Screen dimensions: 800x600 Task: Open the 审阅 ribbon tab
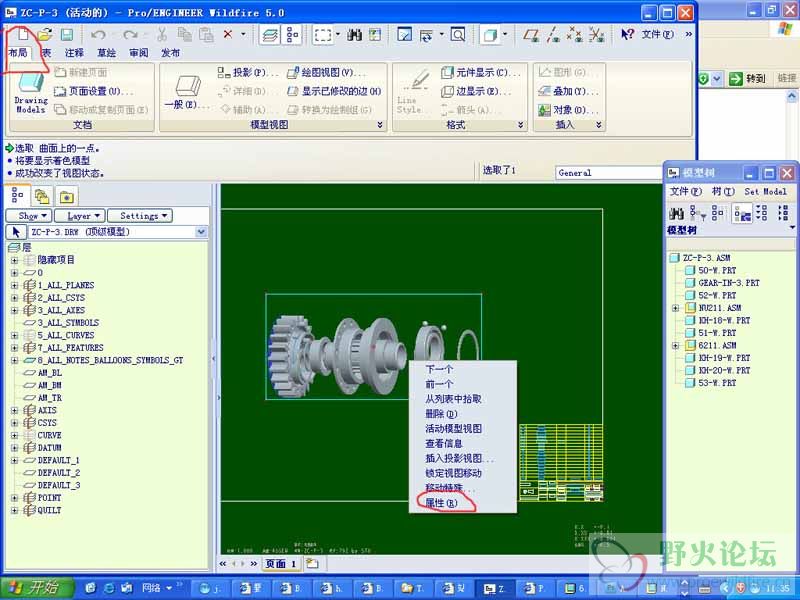(139, 53)
